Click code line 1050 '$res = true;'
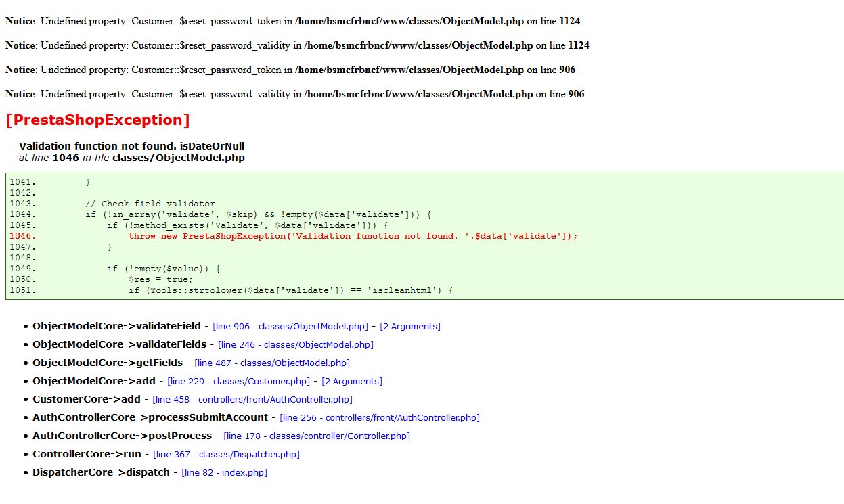 [x=161, y=279]
